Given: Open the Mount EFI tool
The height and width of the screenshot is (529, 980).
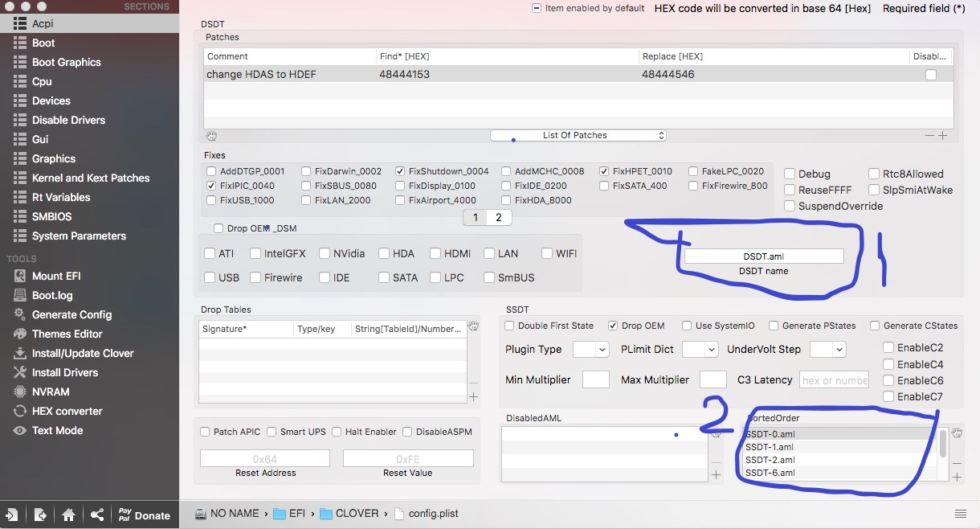Looking at the screenshot, I should pyautogui.click(x=56, y=276).
